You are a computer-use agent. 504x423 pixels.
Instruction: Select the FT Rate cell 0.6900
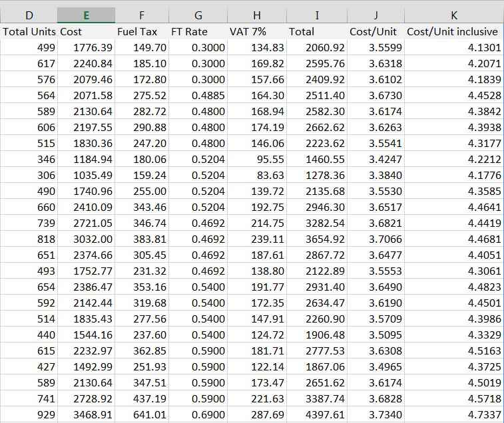(208, 414)
